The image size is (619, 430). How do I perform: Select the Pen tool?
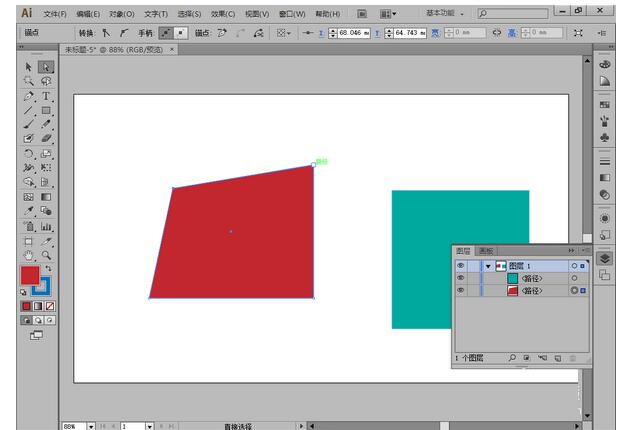point(29,96)
